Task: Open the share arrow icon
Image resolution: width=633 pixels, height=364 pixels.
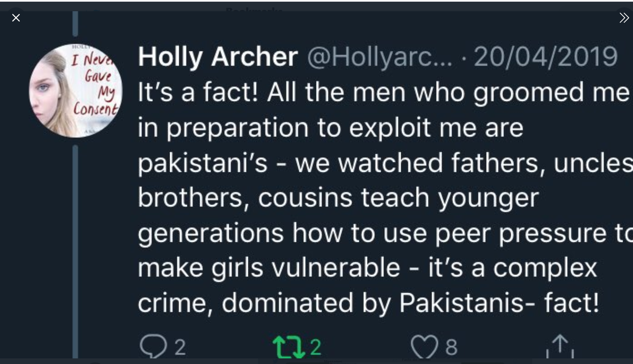Action: 560,346
